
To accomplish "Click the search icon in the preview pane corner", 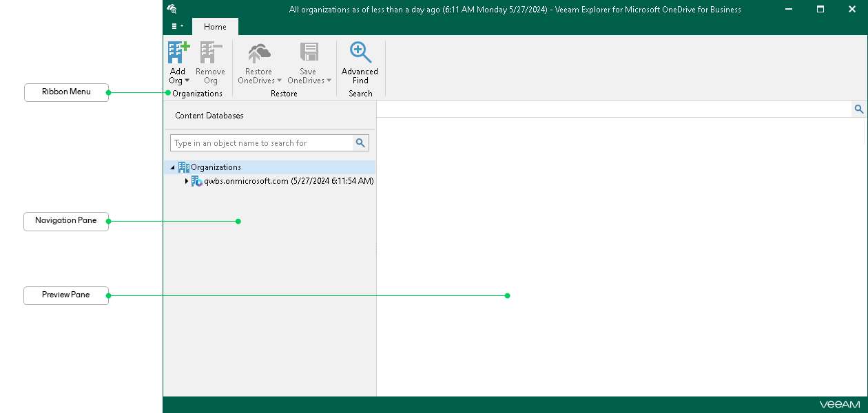I will (x=858, y=109).
